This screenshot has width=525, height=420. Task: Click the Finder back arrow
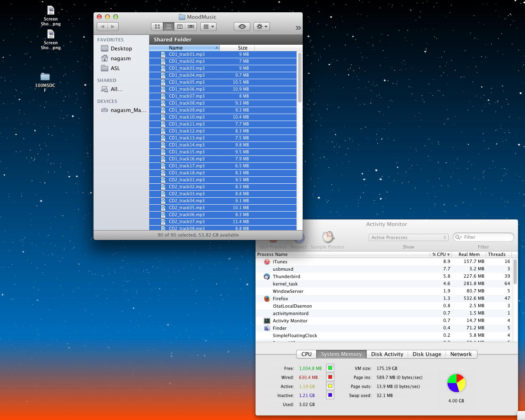[x=103, y=27]
